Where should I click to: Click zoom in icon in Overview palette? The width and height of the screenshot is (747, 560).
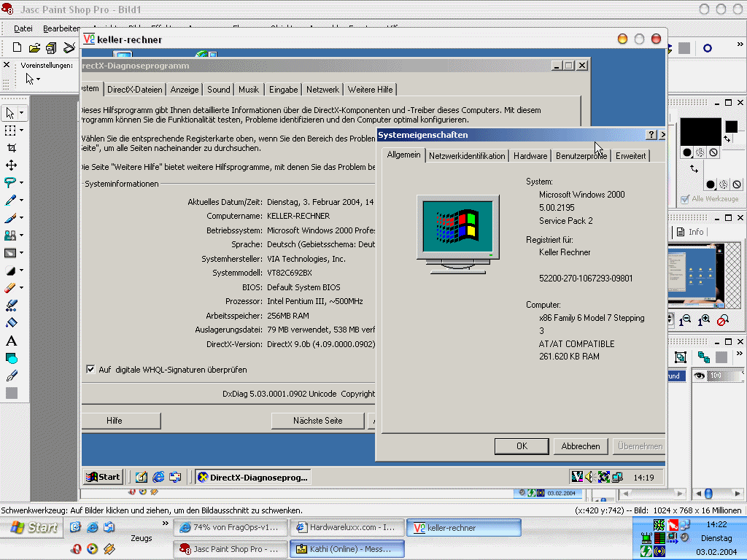click(x=704, y=321)
